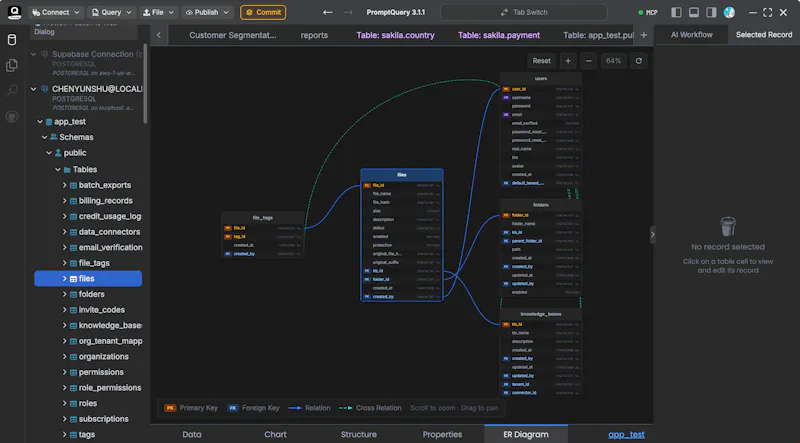Switch to Customer Segmentation tab
The image size is (800, 443).
click(233, 35)
